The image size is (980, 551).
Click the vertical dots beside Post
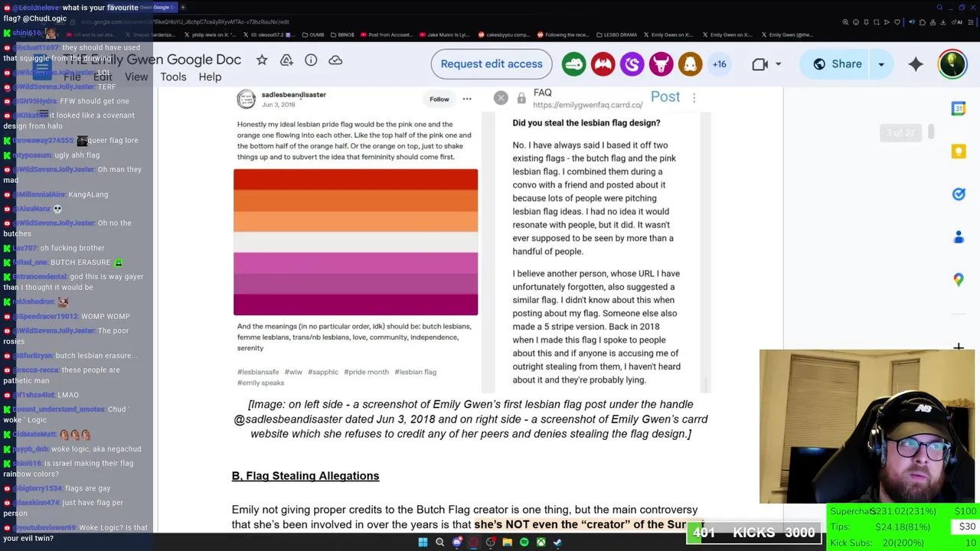[694, 97]
